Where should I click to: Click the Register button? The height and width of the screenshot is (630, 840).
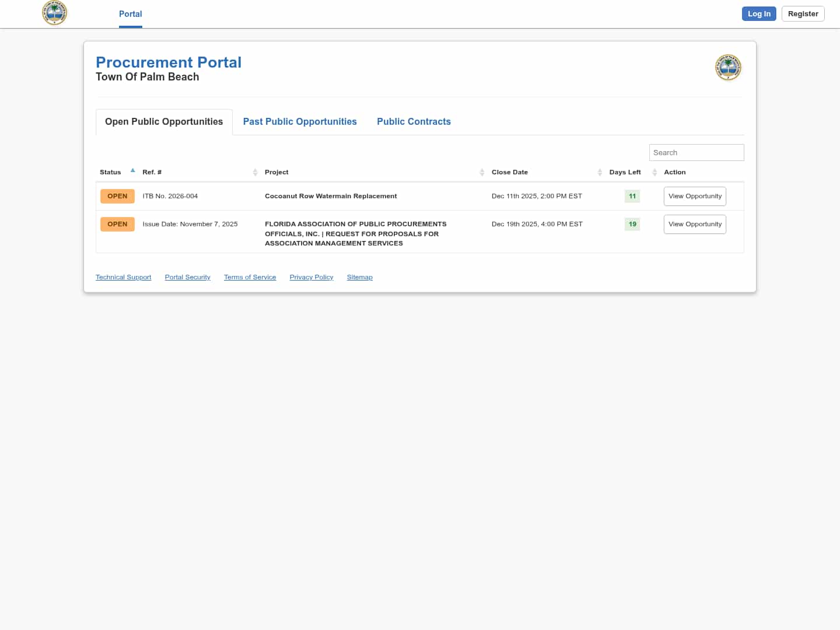tap(803, 13)
